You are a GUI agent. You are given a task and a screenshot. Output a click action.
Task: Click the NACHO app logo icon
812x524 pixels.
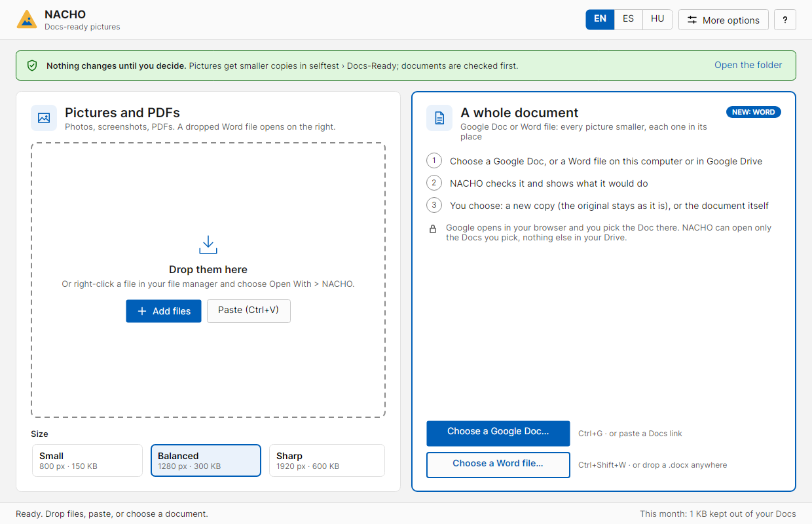tap(27, 20)
